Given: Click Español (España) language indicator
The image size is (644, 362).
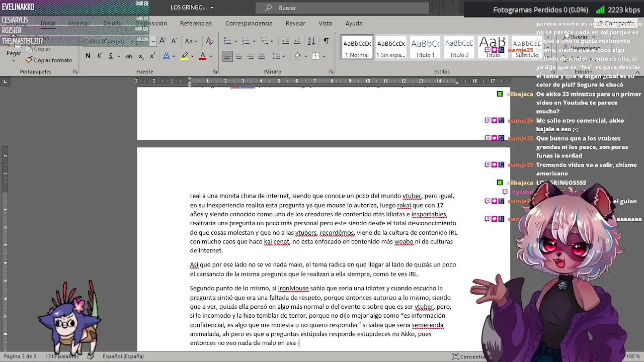Looking at the screenshot, I should pos(123,356).
